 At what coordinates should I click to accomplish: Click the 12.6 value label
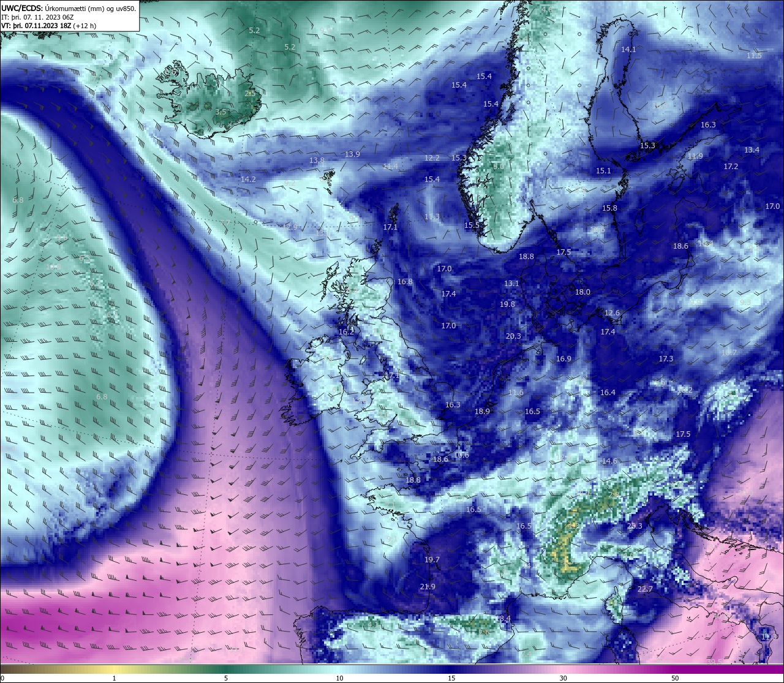coord(612,313)
